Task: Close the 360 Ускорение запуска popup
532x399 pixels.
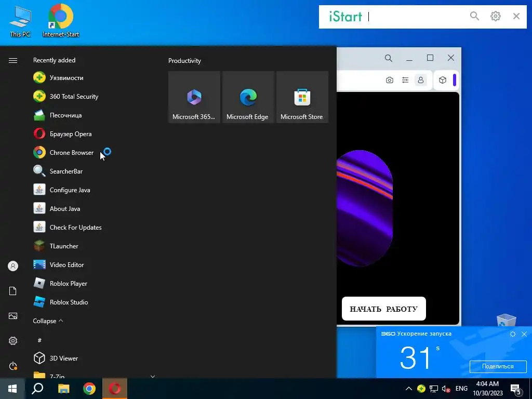Action: [524, 334]
